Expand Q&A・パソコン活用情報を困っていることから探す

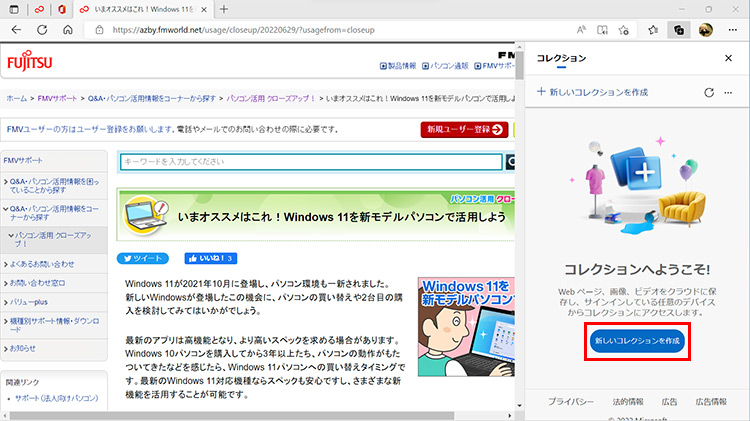coord(55,187)
